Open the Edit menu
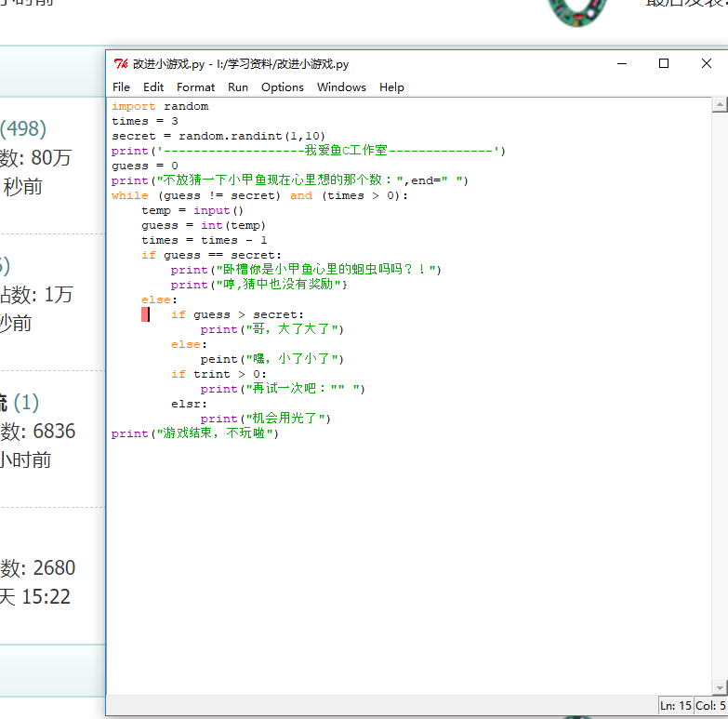The width and height of the screenshot is (728, 719). click(x=153, y=87)
